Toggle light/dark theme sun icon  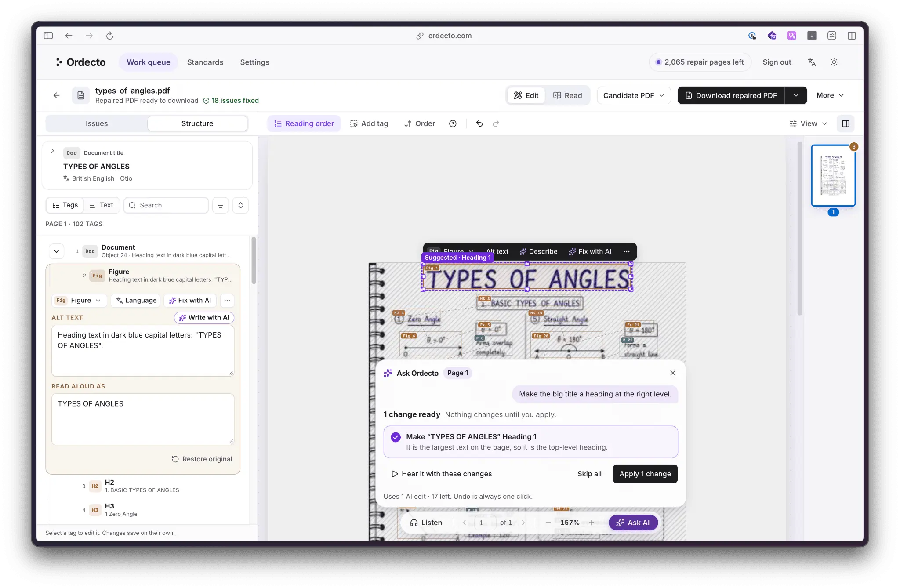click(x=834, y=62)
